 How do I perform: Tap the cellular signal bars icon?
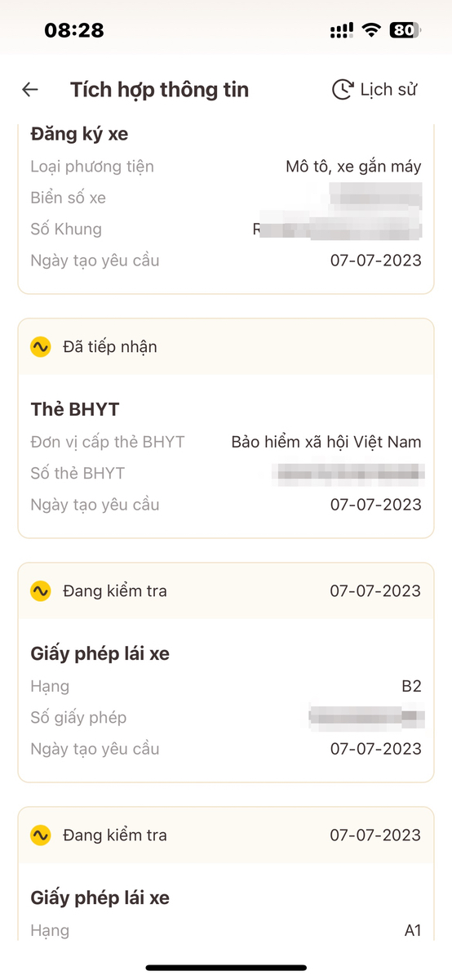point(342,31)
